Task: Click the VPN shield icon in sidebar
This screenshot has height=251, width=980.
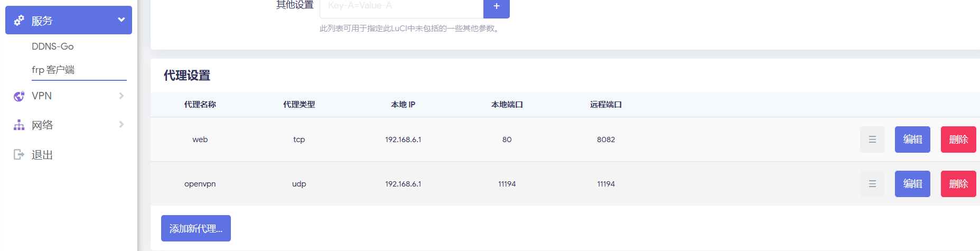Action: (x=19, y=96)
